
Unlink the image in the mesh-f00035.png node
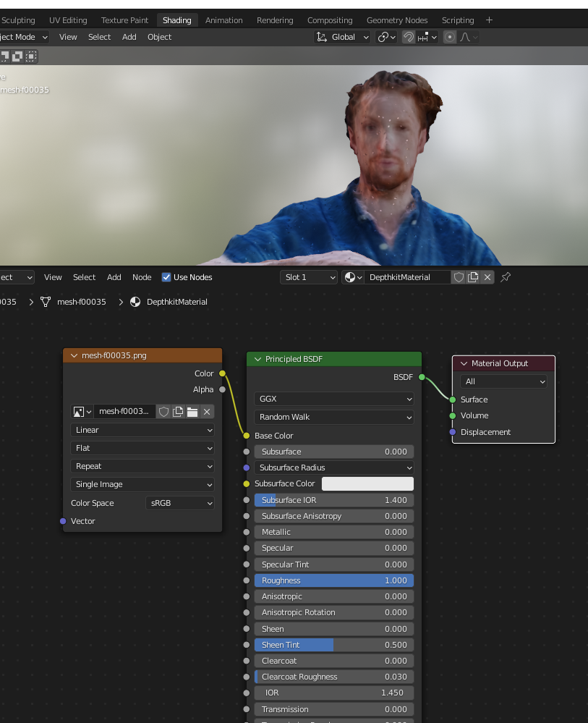click(207, 412)
